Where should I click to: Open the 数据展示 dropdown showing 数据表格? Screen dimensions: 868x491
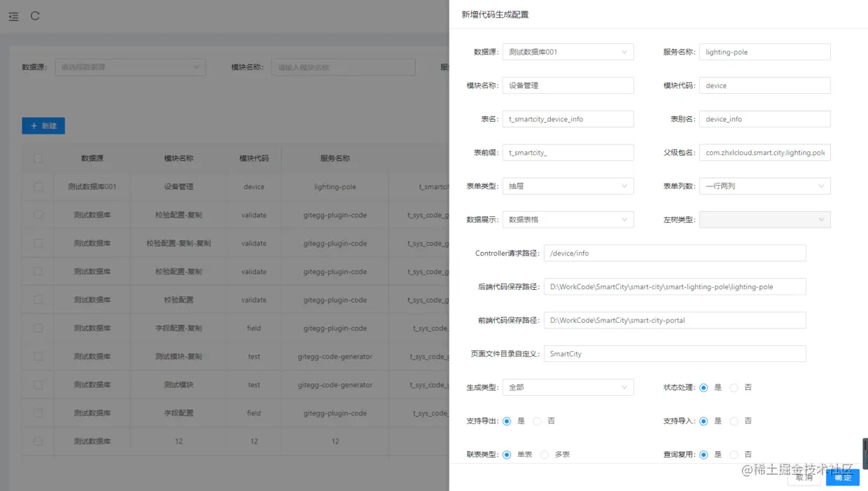(568, 219)
